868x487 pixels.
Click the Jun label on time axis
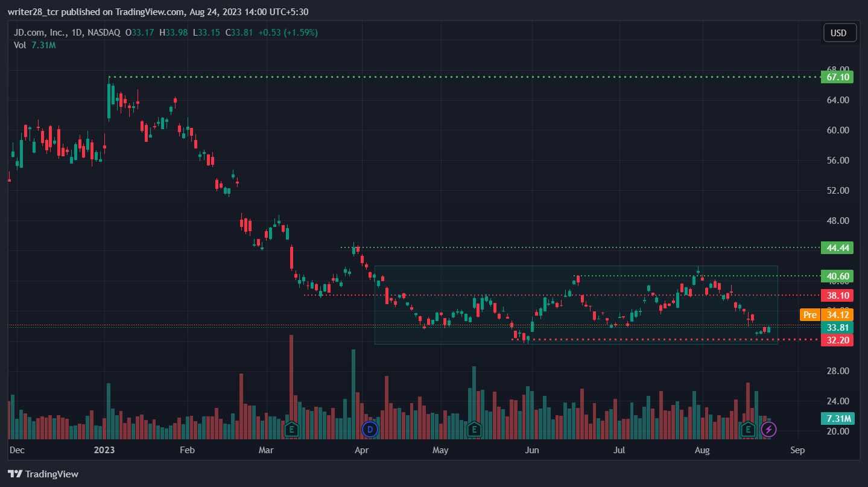(x=531, y=450)
